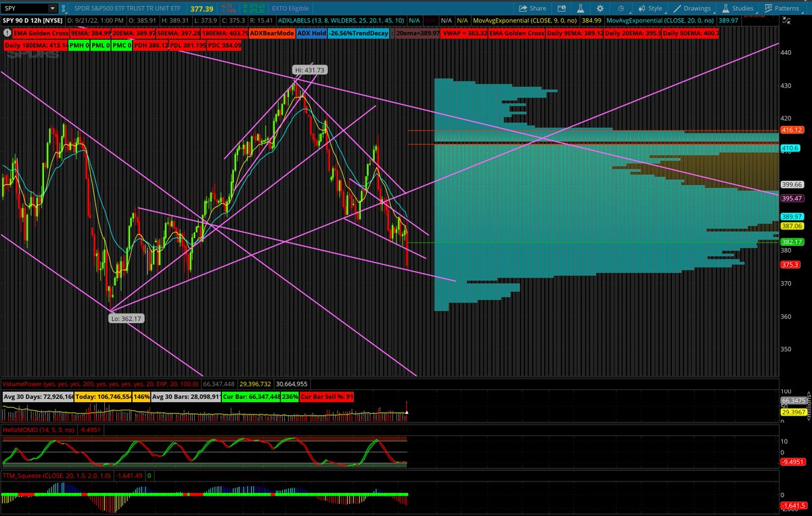Click the Today: 106,746,554 volume label
Image resolution: width=812 pixels, height=516 pixels.
(104, 396)
